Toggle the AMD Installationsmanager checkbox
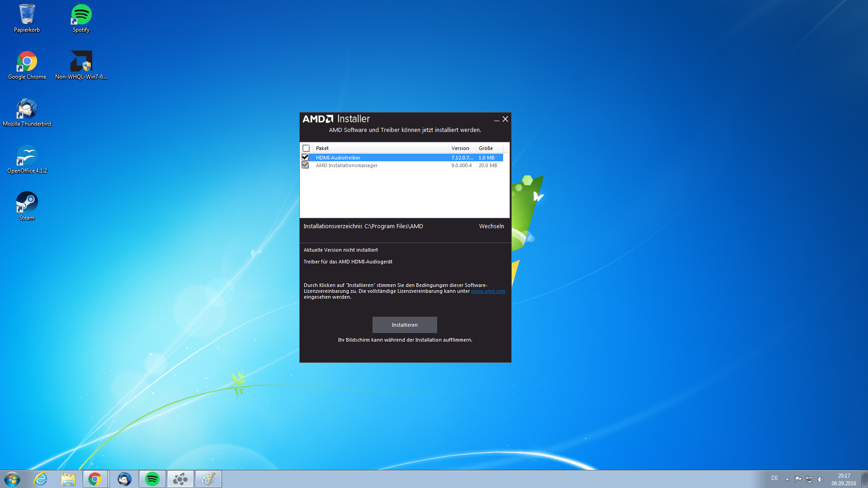The height and width of the screenshot is (488, 868). (305, 165)
